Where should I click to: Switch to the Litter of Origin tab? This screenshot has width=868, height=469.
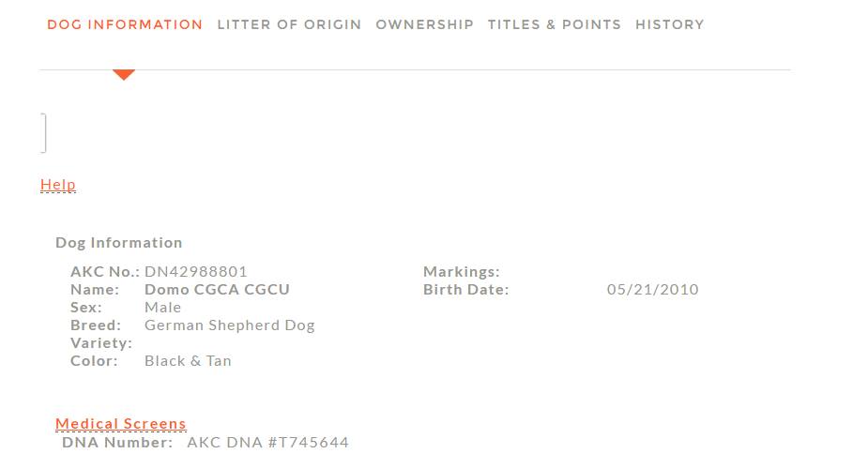[289, 24]
